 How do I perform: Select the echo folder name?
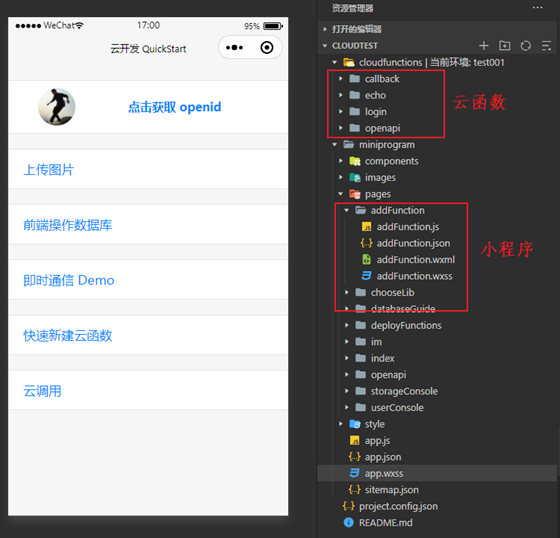click(x=375, y=95)
